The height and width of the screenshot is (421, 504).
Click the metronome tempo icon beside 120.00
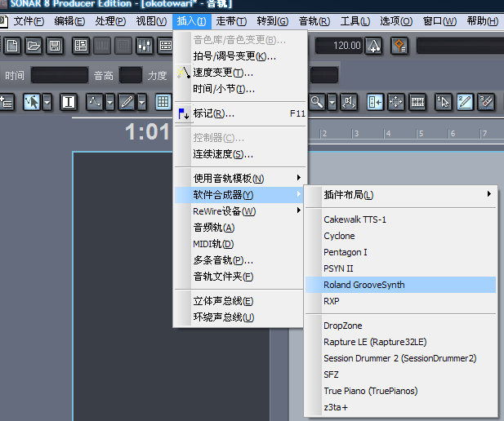(x=373, y=46)
